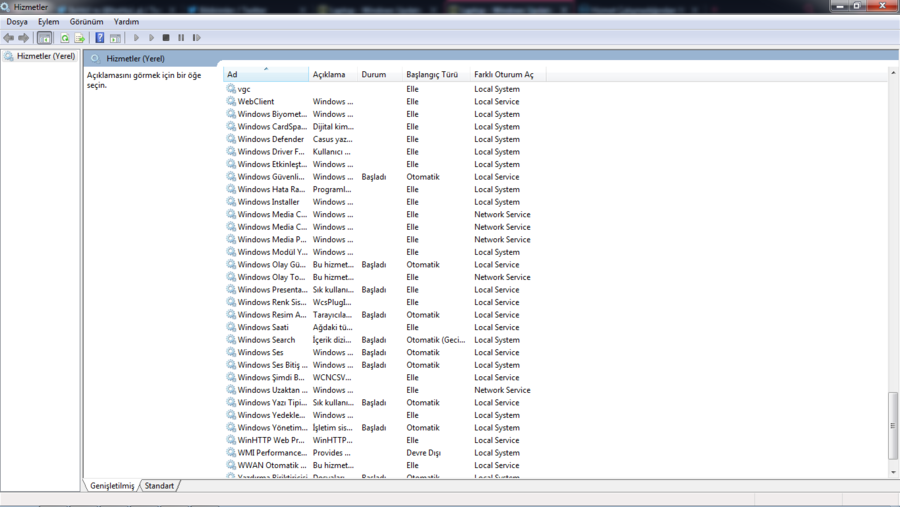Click the gear icon beside Windows Uzaktan
The width and height of the screenshot is (900, 507).
click(x=231, y=390)
